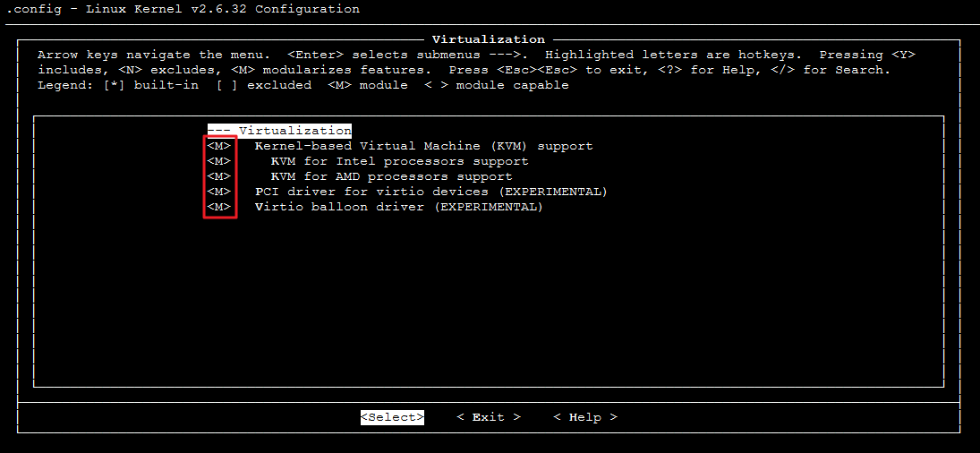
Task: Toggle module state for Virtio balloon driver
Action: [x=219, y=207]
